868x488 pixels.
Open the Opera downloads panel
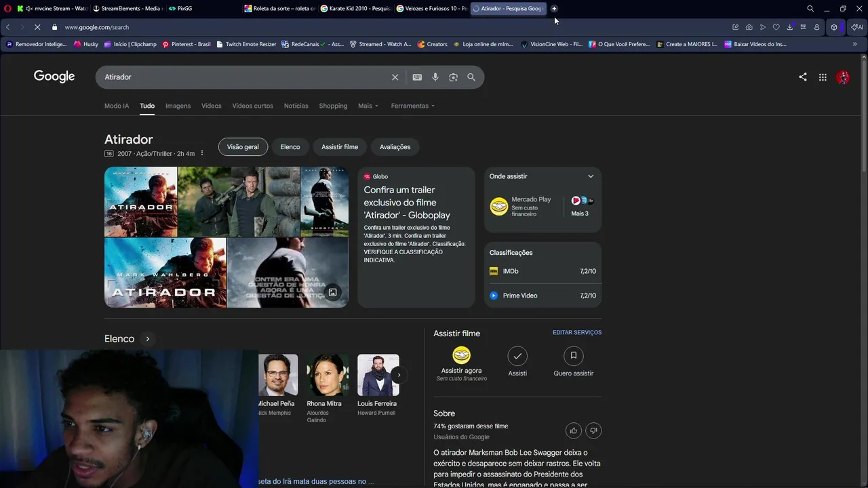point(790,27)
